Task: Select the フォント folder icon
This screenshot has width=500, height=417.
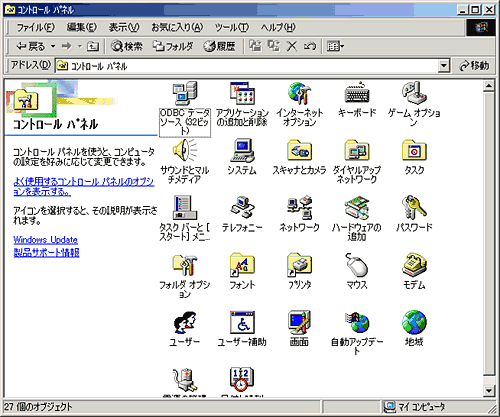Action: (x=242, y=265)
